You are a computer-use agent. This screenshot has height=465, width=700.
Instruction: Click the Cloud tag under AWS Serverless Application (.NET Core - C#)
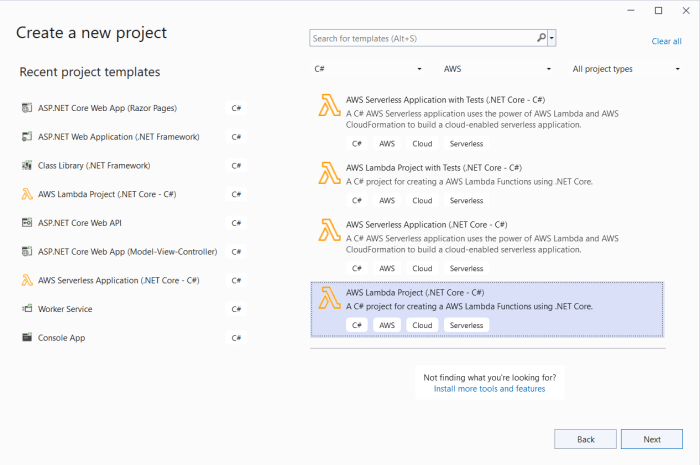(x=422, y=268)
